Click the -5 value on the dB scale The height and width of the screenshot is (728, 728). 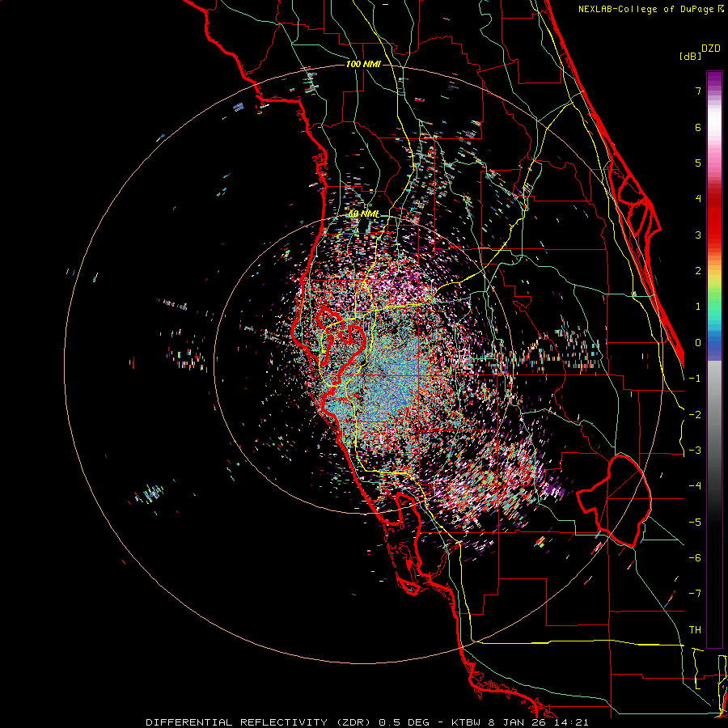(x=695, y=523)
